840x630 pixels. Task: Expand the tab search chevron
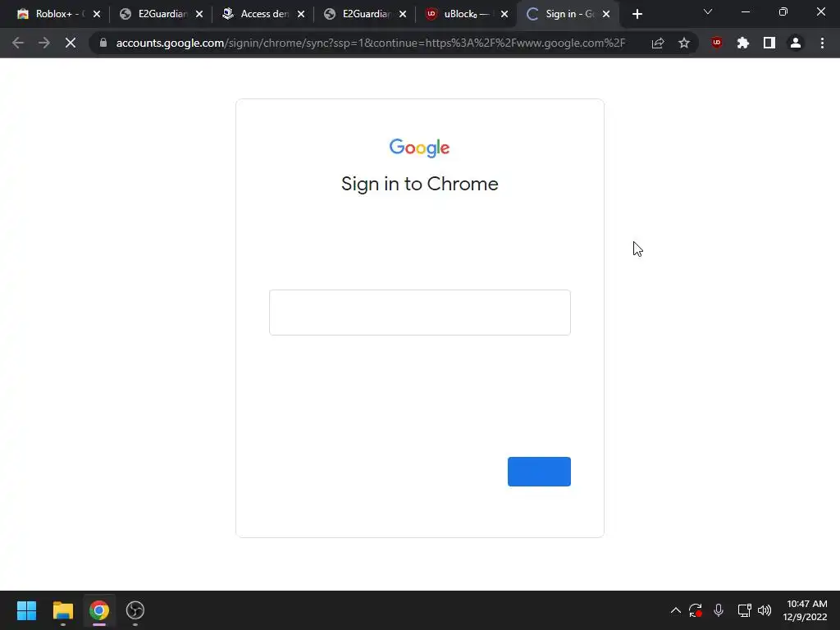708,11
